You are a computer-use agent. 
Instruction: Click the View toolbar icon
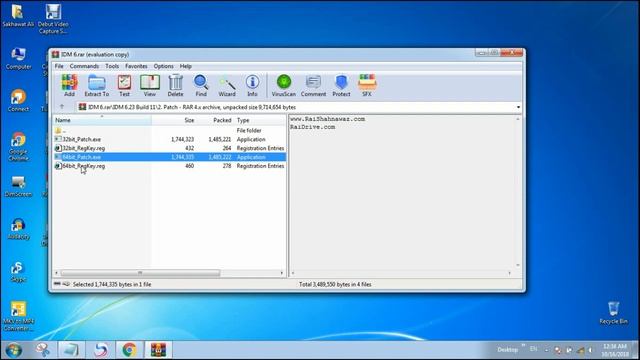point(150,86)
